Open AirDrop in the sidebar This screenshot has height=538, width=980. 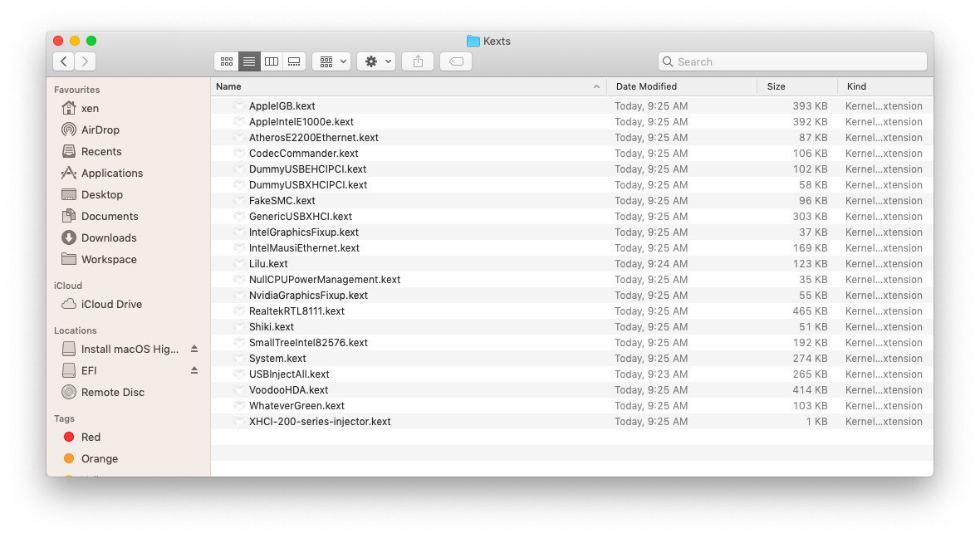pyautogui.click(x=100, y=130)
